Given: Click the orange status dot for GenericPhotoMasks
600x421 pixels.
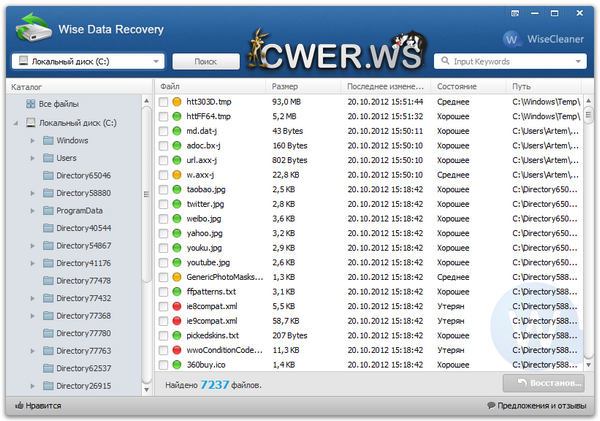Looking at the screenshot, I should [x=176, y=277].
